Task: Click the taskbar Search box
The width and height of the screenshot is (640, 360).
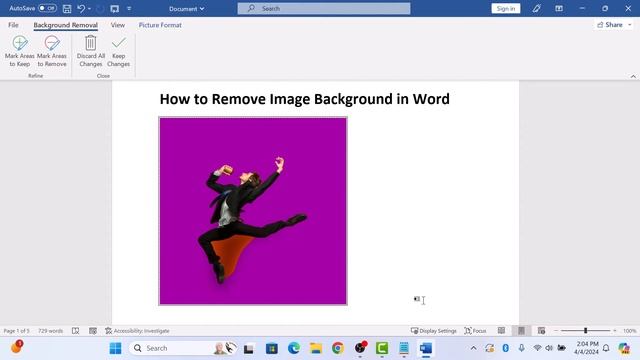Action: [183, 348]
